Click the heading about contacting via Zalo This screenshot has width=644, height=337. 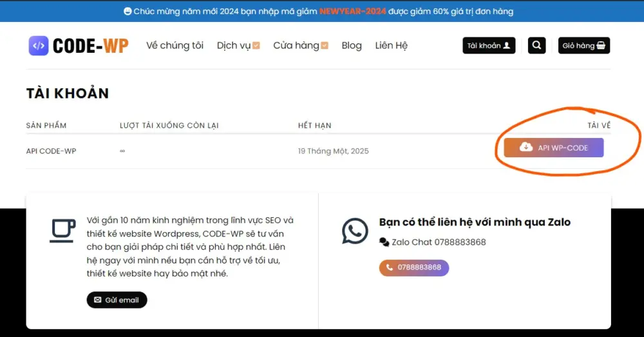click(475, 222)
